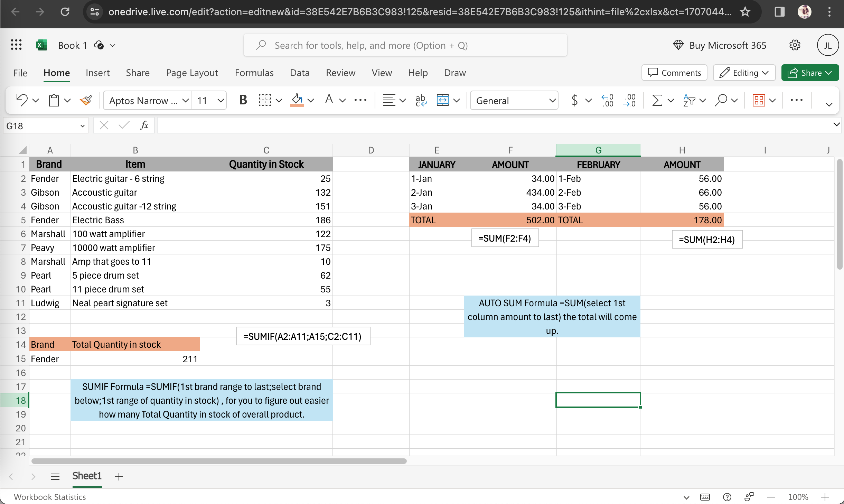Image resolution: width=844 pixels, height=504 pixels.
Task: Click the text alignment icon
Action: pyautogui.click(x=389, y=100)
